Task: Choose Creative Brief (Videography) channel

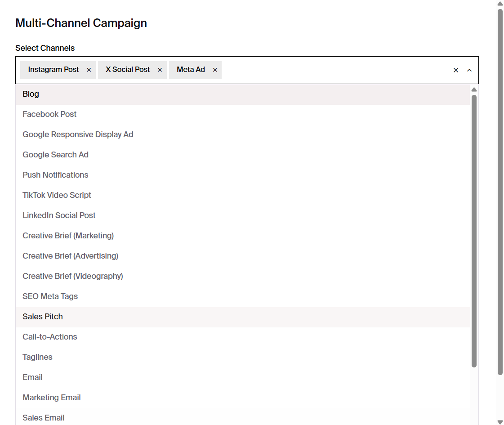Action: [73, 276]
